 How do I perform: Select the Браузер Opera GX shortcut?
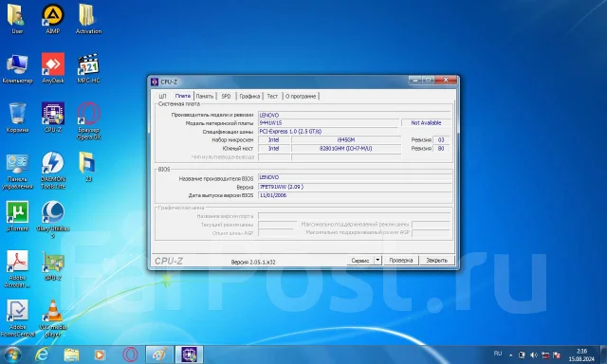point(88,120)
